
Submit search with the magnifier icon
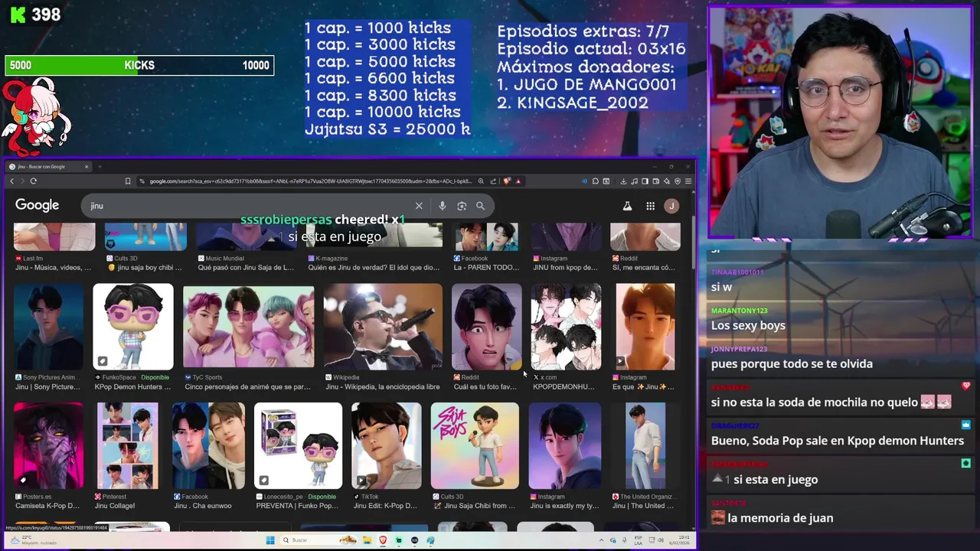[x=480, y=206]
